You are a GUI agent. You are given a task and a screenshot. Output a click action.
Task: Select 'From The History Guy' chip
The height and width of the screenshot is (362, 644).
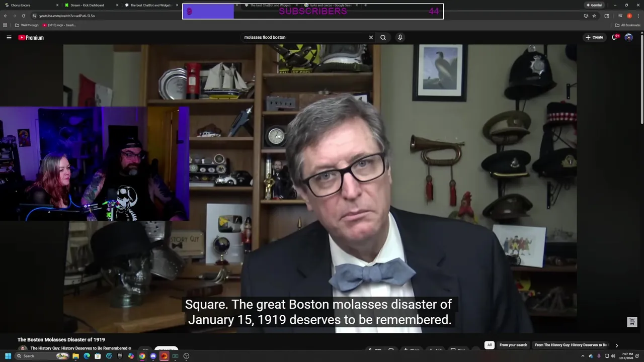coord(571,345)
